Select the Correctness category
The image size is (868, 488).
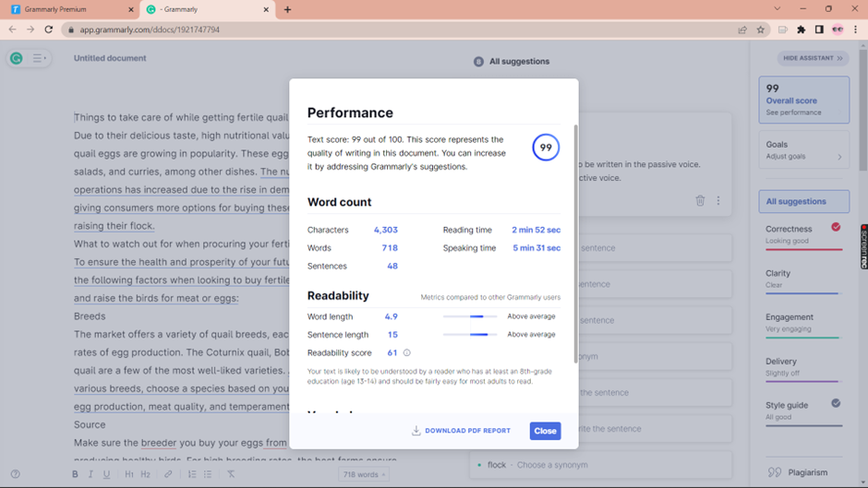(x=803, y=235)
